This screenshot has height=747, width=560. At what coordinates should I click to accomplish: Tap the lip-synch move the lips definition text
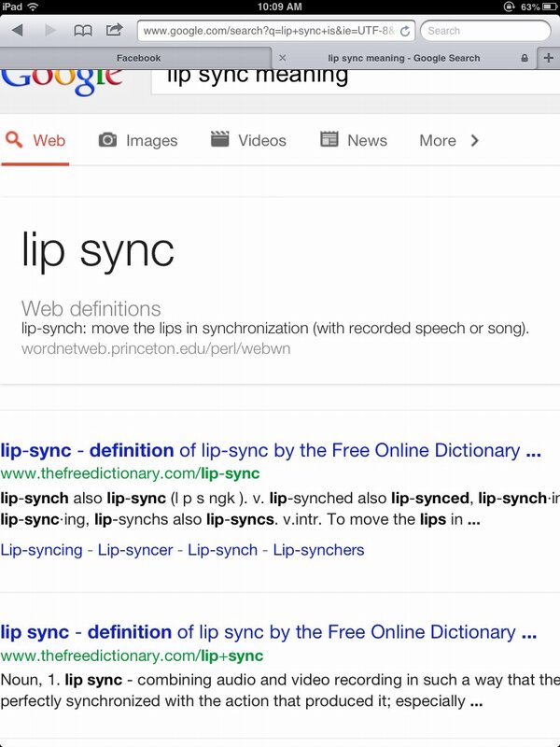click(x=275, y=329)
